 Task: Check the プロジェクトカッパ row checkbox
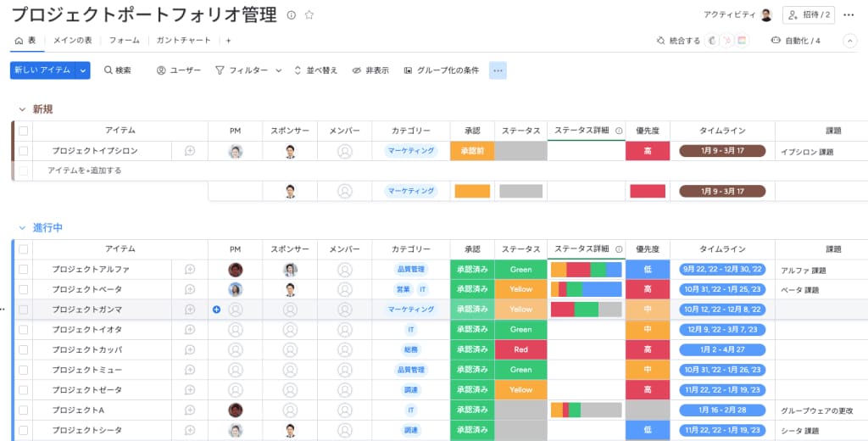23,349
